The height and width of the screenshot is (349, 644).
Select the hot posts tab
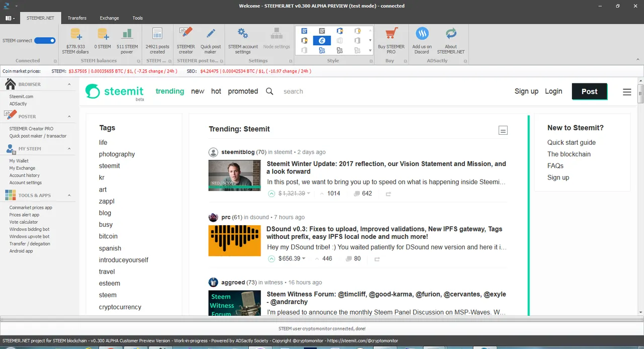216,92
